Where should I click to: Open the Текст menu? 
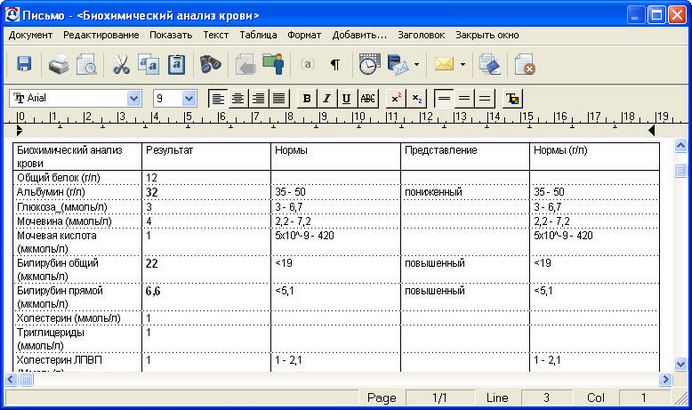tap(216, 35)
